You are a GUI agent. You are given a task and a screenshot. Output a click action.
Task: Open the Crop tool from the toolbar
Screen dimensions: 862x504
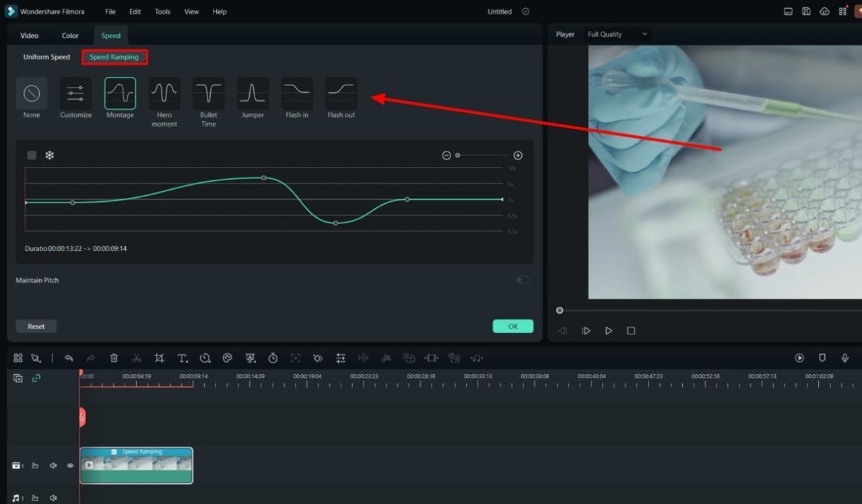[x=159, y=357]
